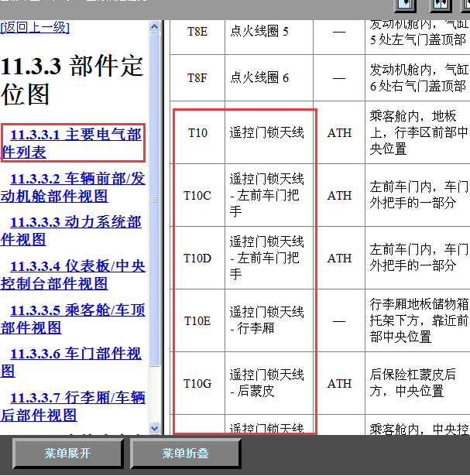The width and height of the screenshot is (470, 476).
Task: Click the sidebar scrollbar up arrow
Action: (155, 27)
